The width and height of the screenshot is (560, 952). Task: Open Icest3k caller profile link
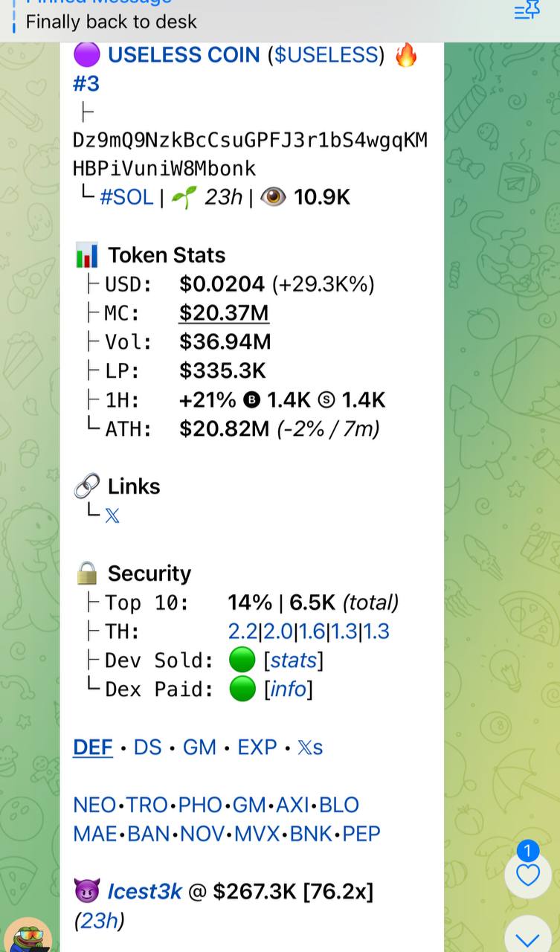[x=145, y=891]
